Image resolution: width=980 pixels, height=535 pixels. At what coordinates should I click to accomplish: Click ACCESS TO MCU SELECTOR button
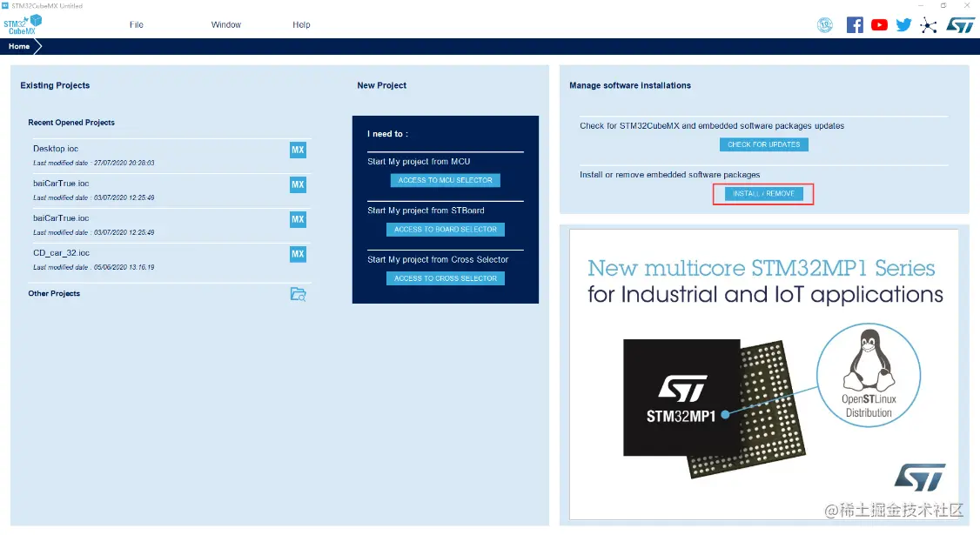click(445, 180)
